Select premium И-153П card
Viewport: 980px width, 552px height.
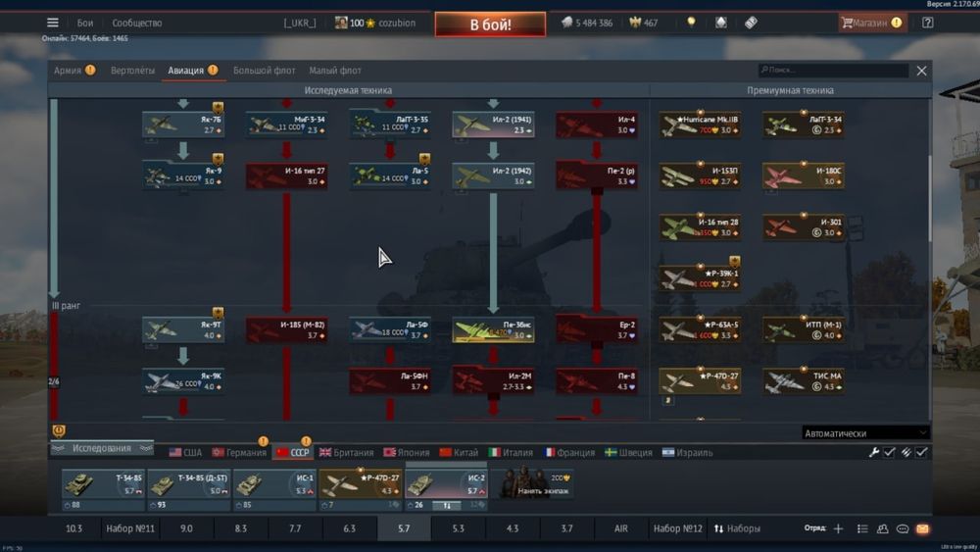point(700,176)
